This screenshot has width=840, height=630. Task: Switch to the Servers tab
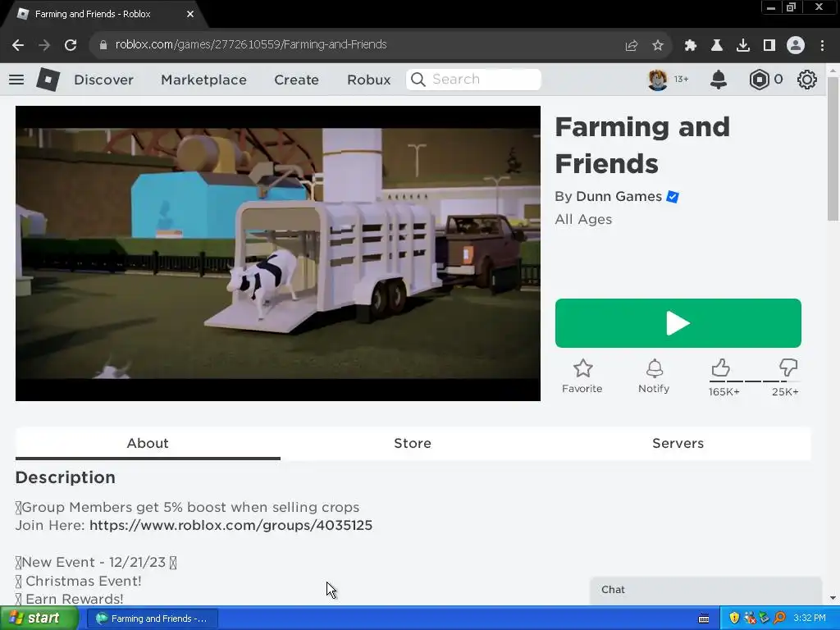click(678, 443)
